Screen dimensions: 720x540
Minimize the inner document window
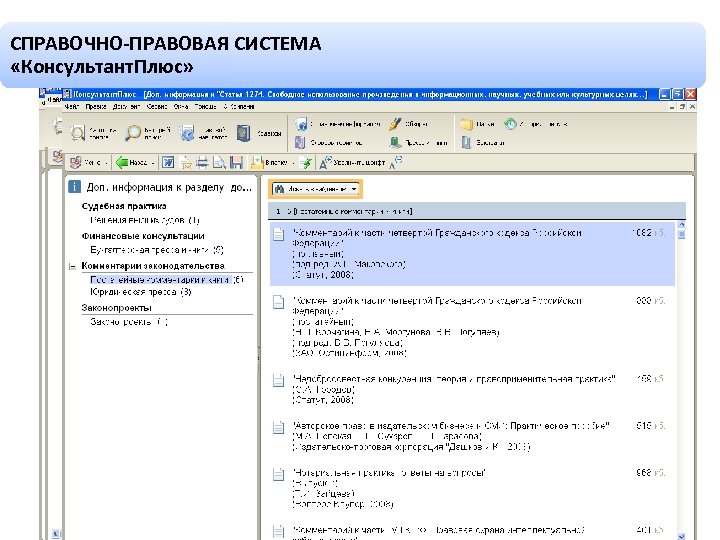672,107
